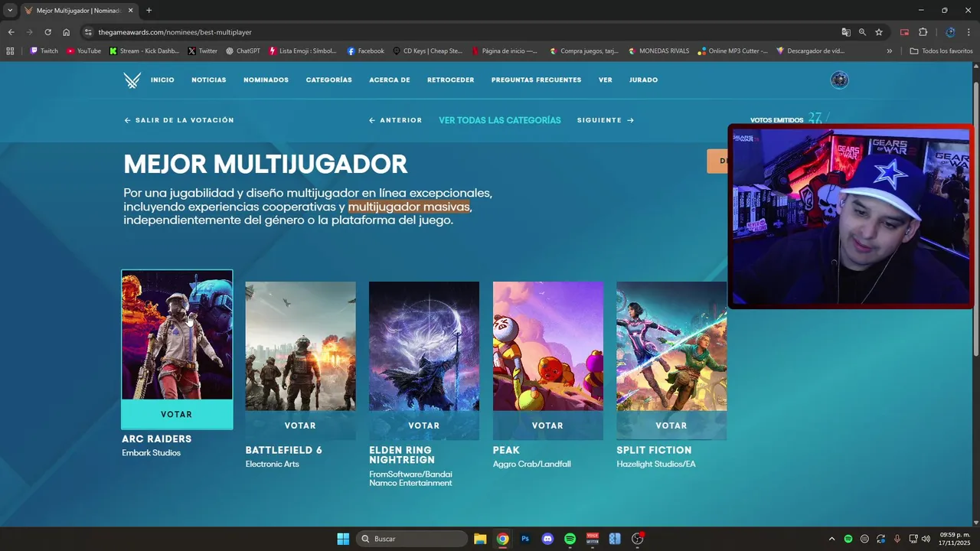The image size is (980, 551).
Task: Open the PREGUNTAS FRECUENTES menu item
Action: [x=536, y=80]
